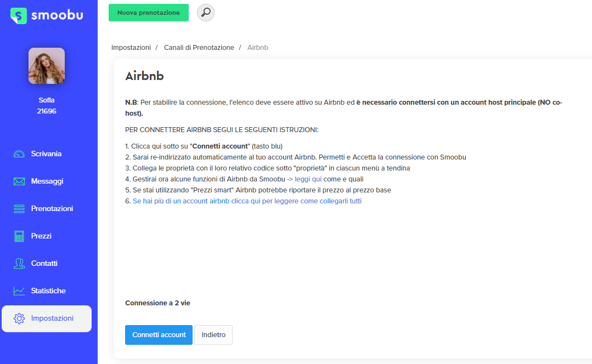Click the Prenotazioni list icon
The height and width of the screenshot is (364, 592).
coord(19,209)
